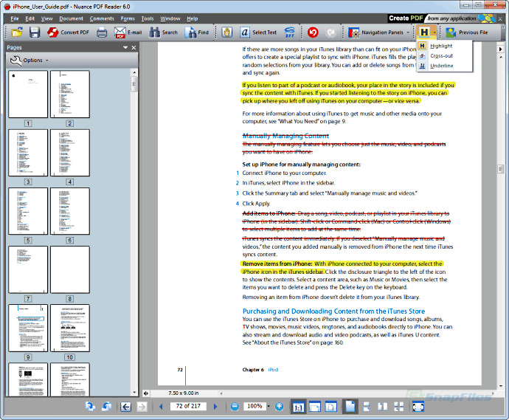Select facing pages layout icon

tap(383, 407)
